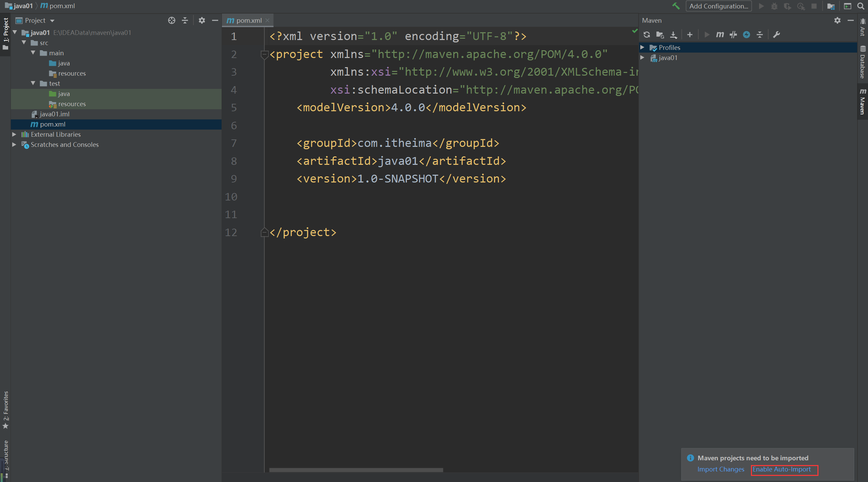Open Maven Settings wrench icon
Image resolution: width=868 pixels, height=482 pixels.
776,35
